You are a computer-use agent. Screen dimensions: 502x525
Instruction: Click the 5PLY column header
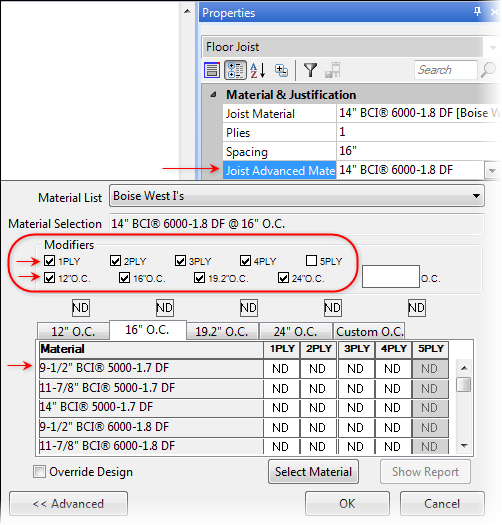tap(431, 349)
